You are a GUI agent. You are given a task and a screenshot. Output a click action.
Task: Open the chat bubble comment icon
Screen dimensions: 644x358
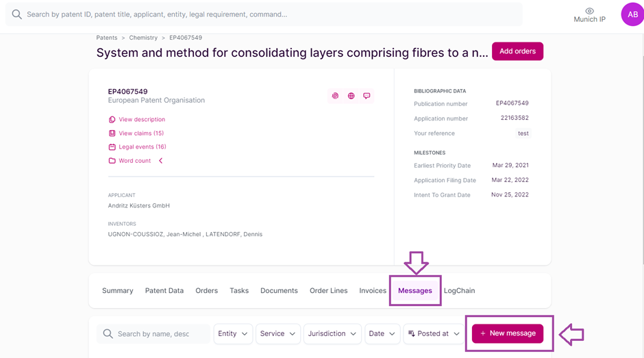367,96
